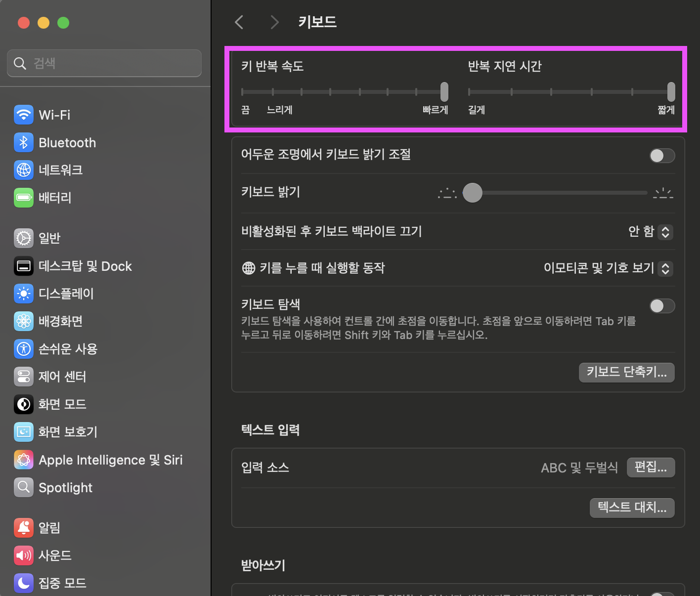Select the 배터리 sidebar label

point(55,198)
